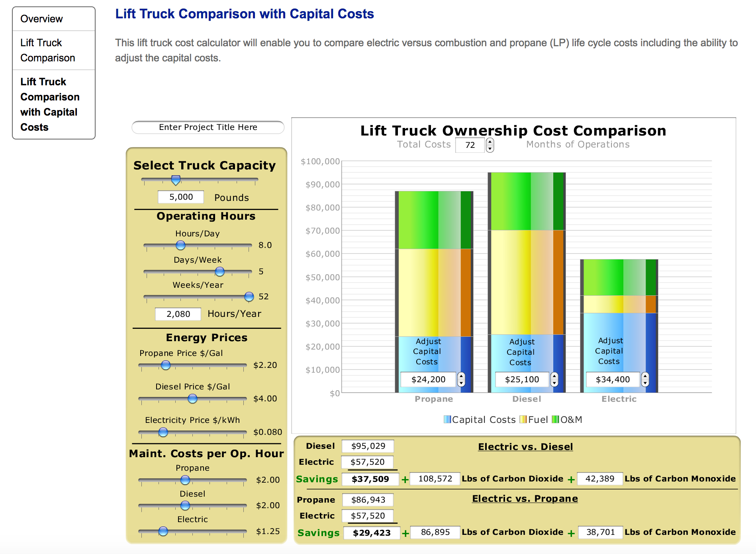Click the Electric maintenance cost slider knob
Image resolution: width=756 pixels, height=554 pixels.
coord(163,531)
